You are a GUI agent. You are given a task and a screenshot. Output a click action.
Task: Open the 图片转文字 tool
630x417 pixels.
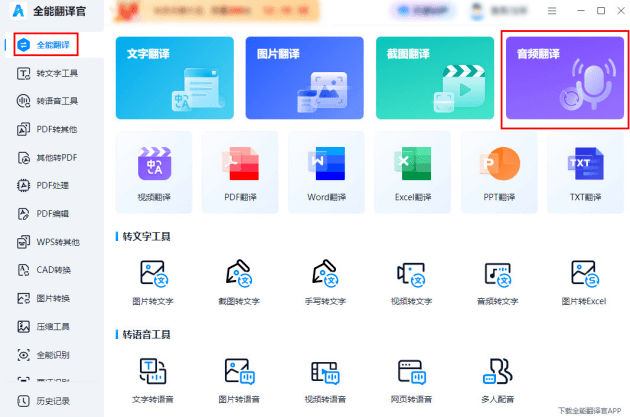(153, 282)
